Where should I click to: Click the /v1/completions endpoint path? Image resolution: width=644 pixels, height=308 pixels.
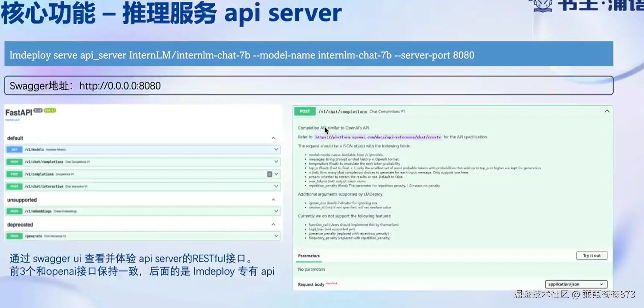click(39, 174)
